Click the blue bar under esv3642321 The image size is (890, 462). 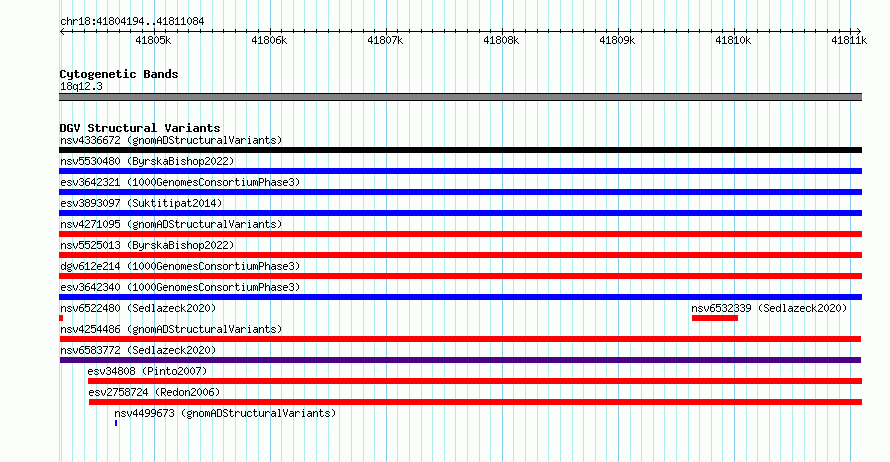460,192
